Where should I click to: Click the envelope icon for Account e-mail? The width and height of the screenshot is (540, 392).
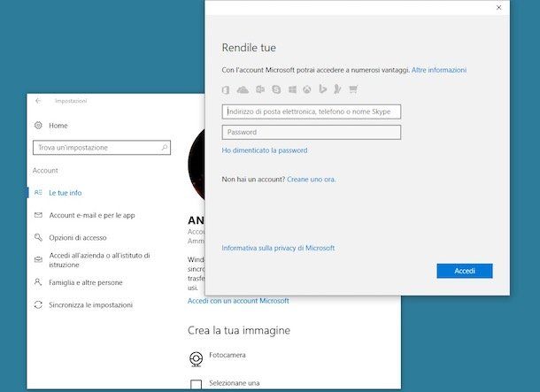click(38, 215)
